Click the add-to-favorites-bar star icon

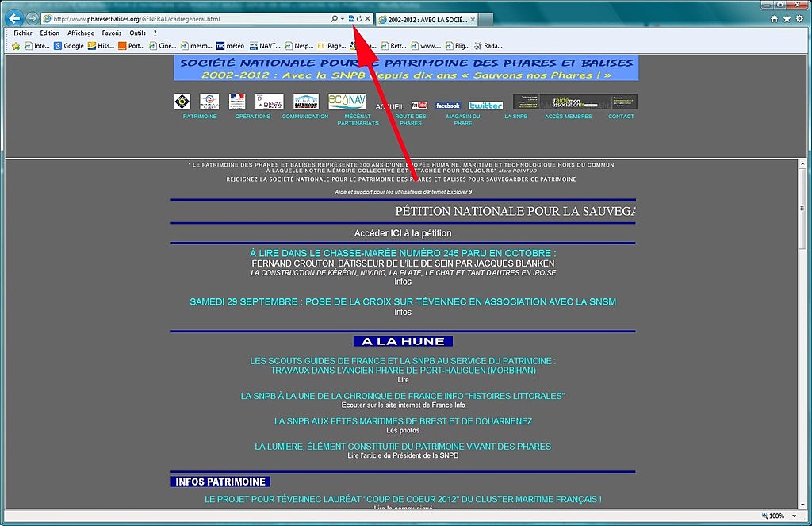[16, 46]
